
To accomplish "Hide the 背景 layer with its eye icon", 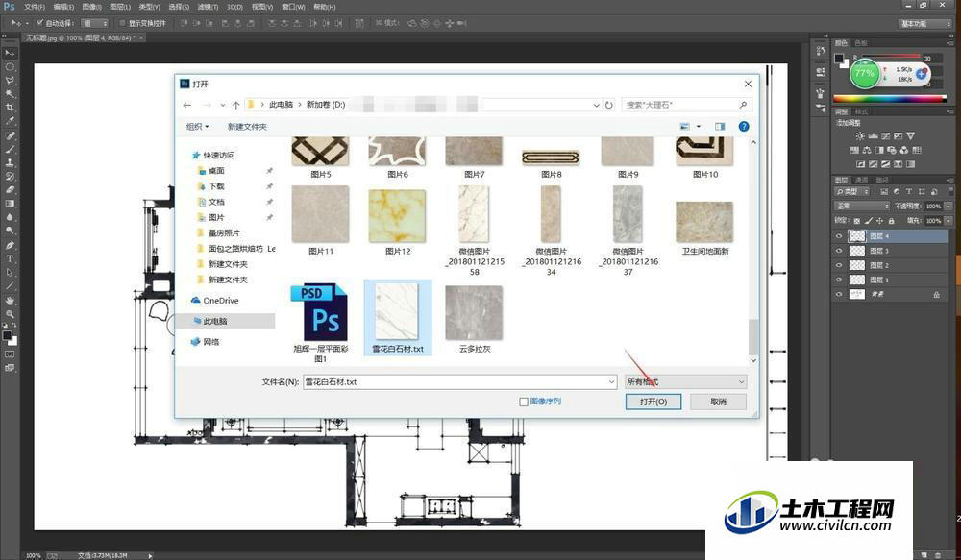I will [839, 295].
